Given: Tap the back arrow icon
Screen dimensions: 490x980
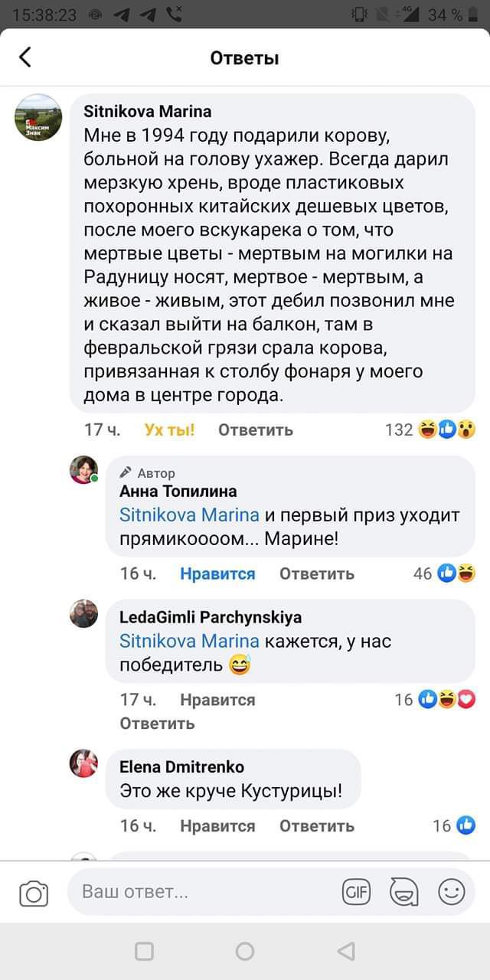Looking at the screenshot, I should pyautogui.click(x=25, y=57).
